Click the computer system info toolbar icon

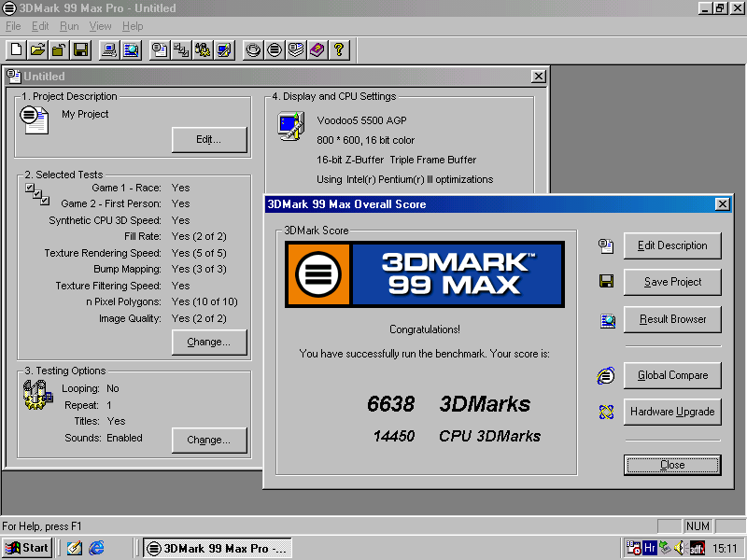pos(109,49)
